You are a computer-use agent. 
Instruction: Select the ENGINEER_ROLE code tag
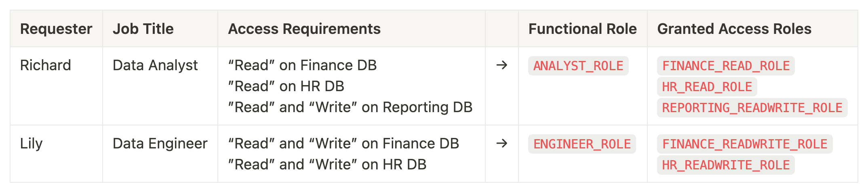click(582, 144)
